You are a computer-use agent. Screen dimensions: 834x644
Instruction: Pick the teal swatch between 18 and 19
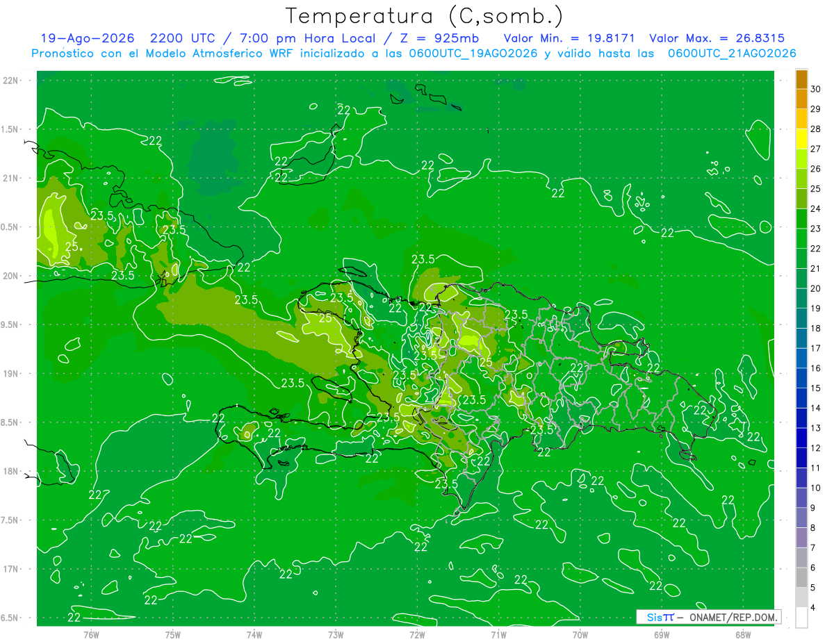(x=801, y=318)
